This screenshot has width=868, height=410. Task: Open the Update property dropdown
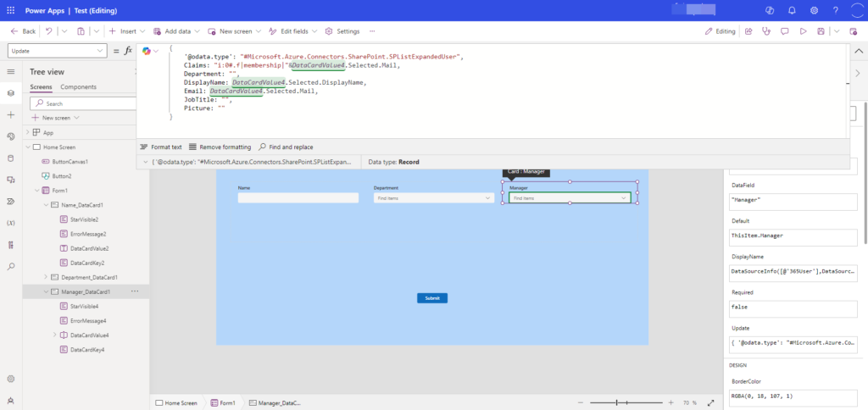(x=56, y=52)
